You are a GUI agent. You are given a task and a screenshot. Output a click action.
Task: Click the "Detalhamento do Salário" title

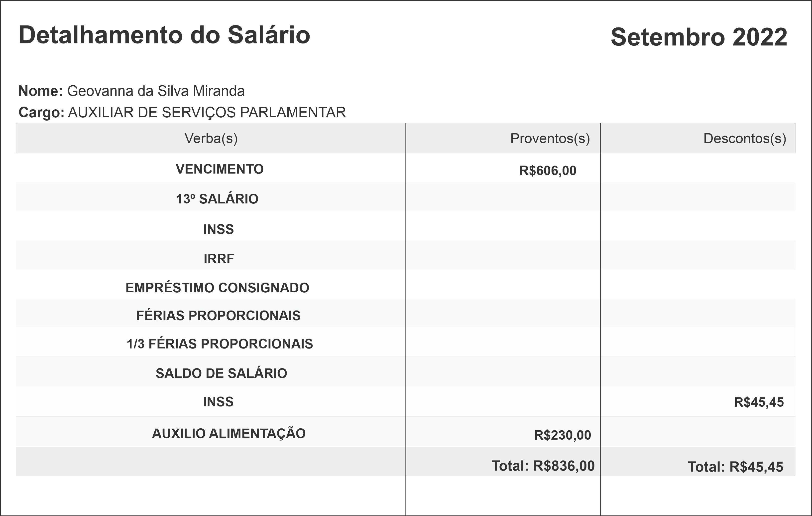(164, 35)
